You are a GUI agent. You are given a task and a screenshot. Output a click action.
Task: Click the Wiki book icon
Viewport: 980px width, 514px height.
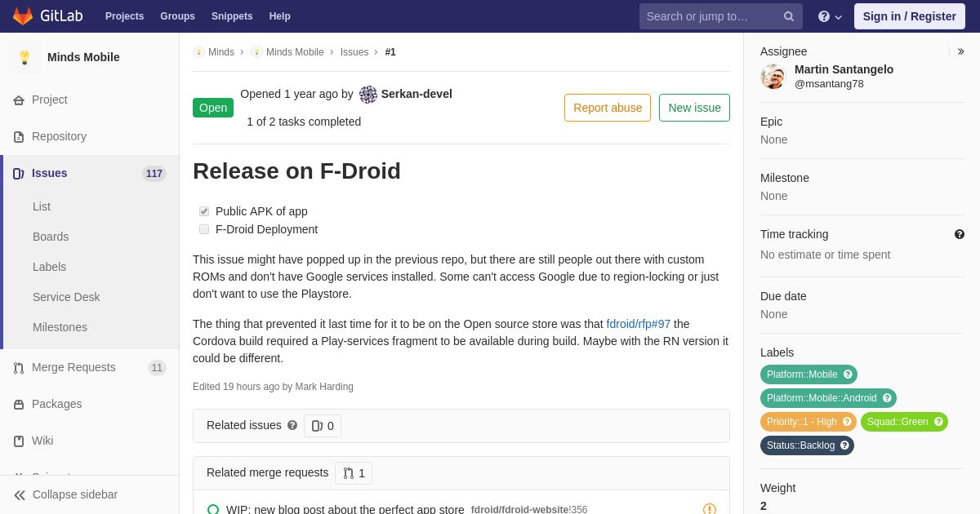(19, 441)
